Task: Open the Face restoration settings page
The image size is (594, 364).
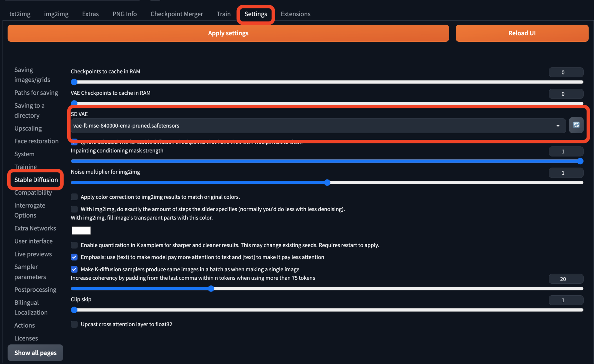Action: pos(36,141)
